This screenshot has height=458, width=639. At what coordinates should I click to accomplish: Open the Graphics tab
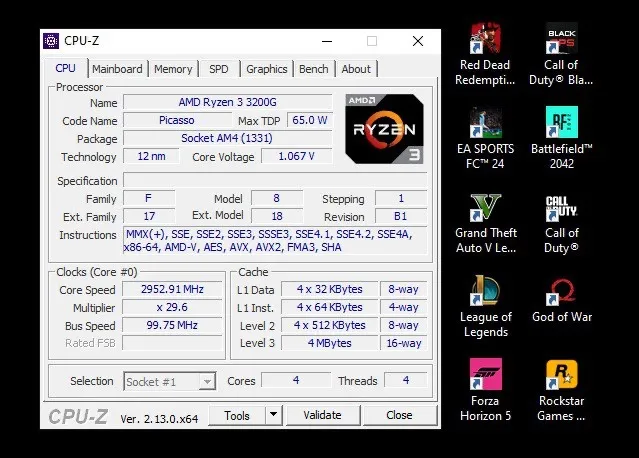pyautogui.click(x=267, y=69)
